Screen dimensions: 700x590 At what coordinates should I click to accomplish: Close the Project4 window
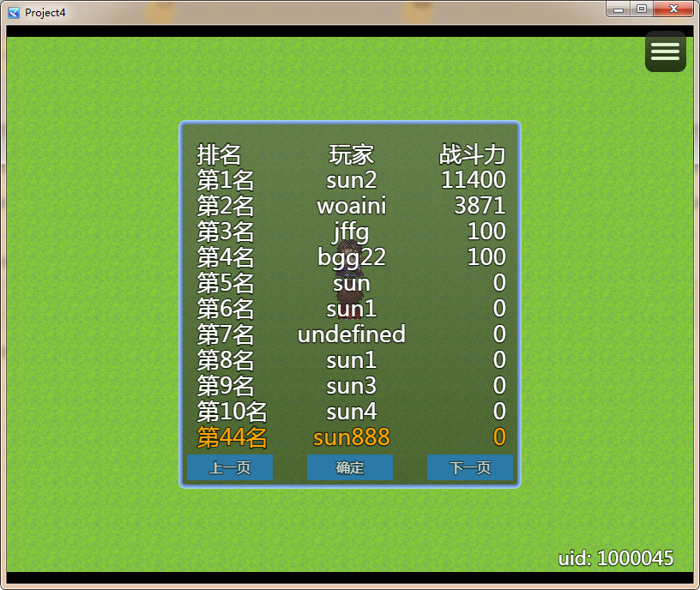(x=673, y=9)
